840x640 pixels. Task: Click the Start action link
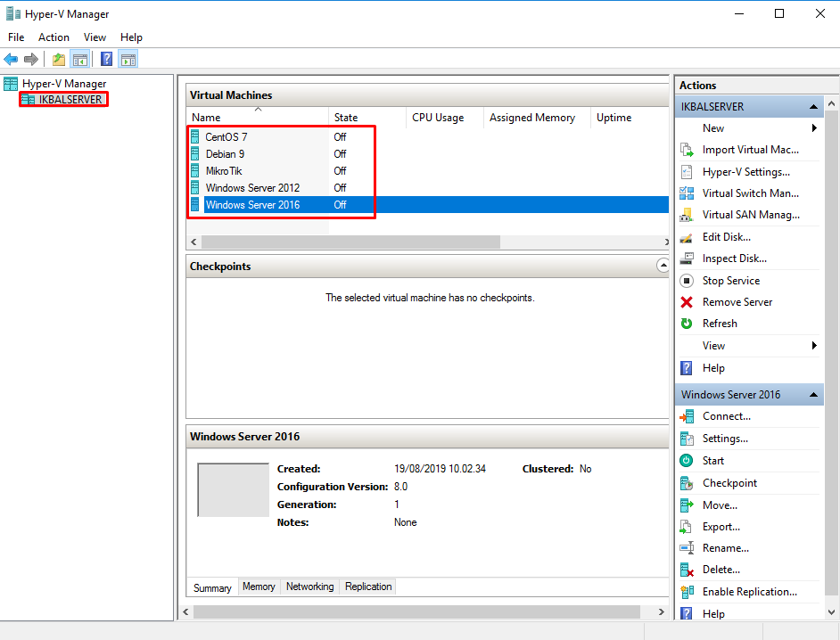(713, 461)
